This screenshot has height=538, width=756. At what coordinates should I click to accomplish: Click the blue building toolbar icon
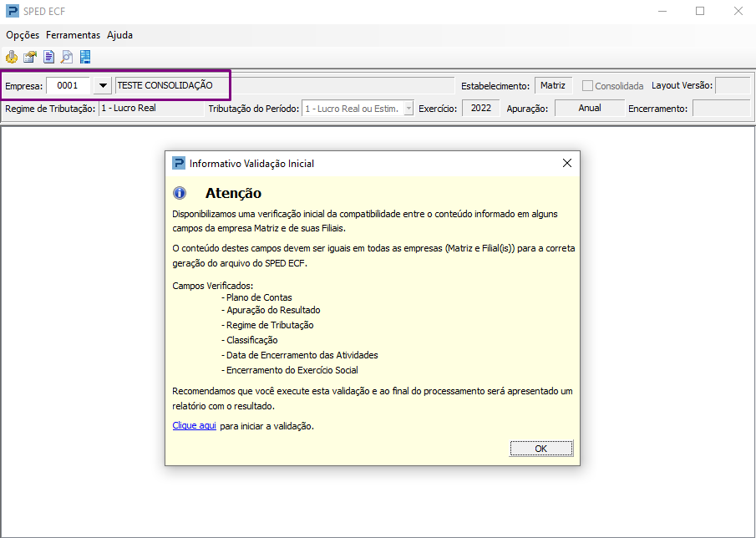click(85, 57)
